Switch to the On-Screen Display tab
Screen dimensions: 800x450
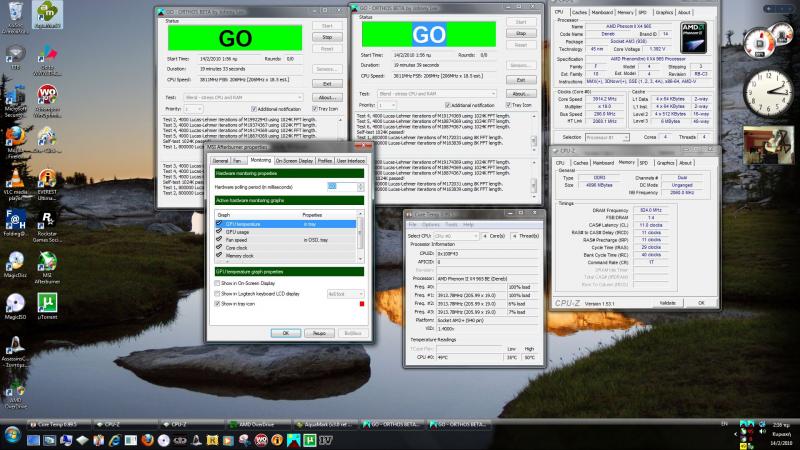click(x=294, y=161)
